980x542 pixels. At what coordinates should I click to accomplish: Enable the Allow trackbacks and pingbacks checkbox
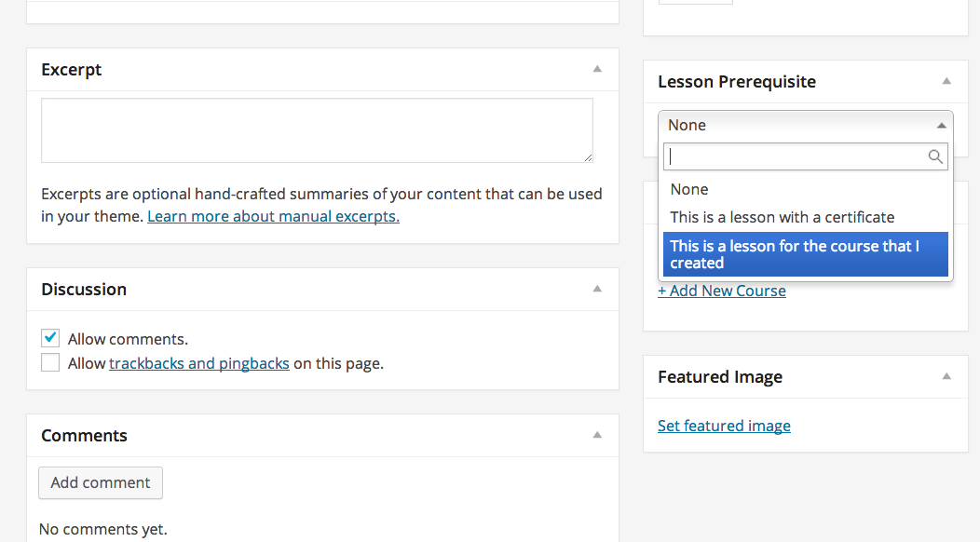coord(50,363)
